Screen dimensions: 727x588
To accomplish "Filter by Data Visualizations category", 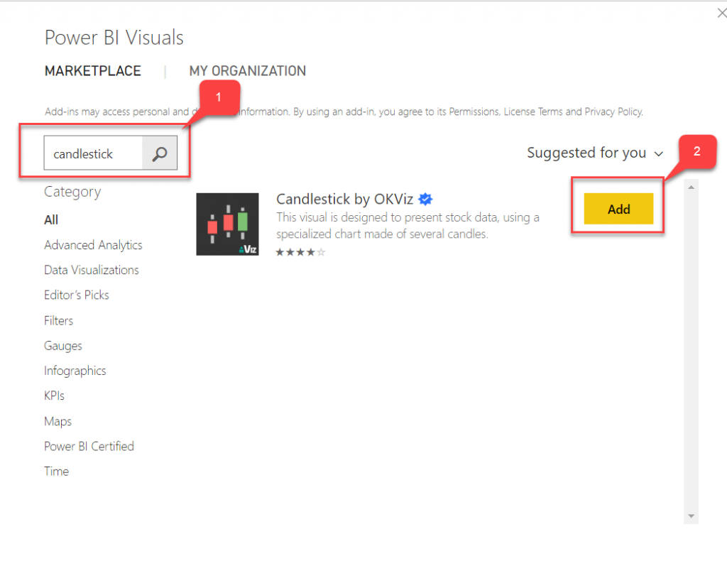I will point(92,270).
